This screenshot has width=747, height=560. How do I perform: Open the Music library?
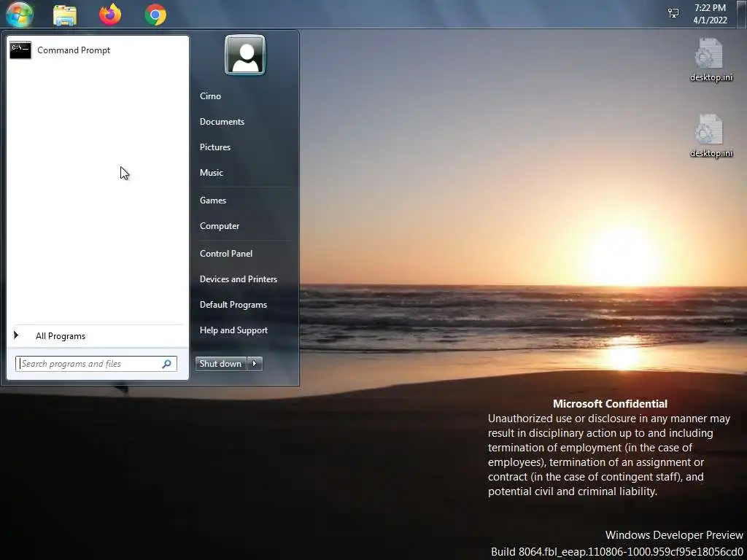tap(211, 173)
